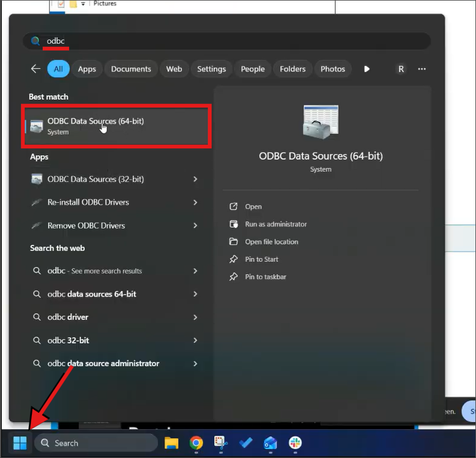This screenshot has height=458, width=476.
Task: Expand ODBC Data Sources (32-bit) chevron
Action: tap(195, 179)
